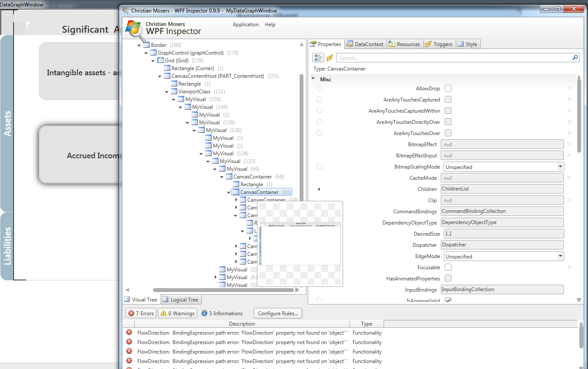This screenshot has height=369, width=588.
Task: Click the blue info icon beside 3 Informations
Action: click(204, 313)
